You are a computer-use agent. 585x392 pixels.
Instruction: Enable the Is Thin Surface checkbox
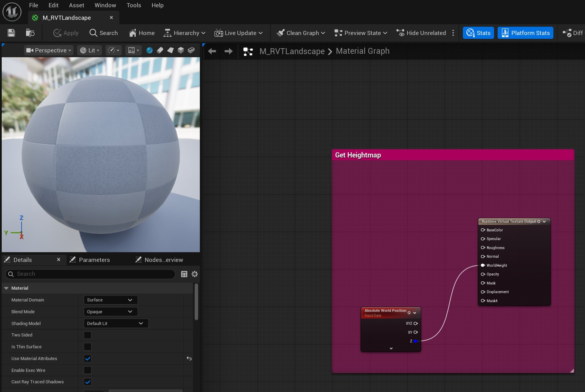[87, 347]
